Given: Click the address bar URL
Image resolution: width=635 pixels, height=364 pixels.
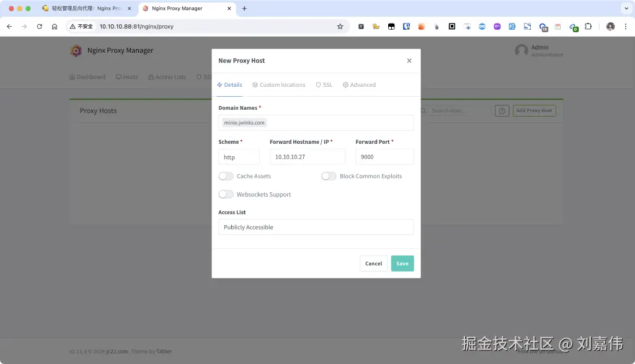Looking at the screenshot, I should [x=136, y=26].
